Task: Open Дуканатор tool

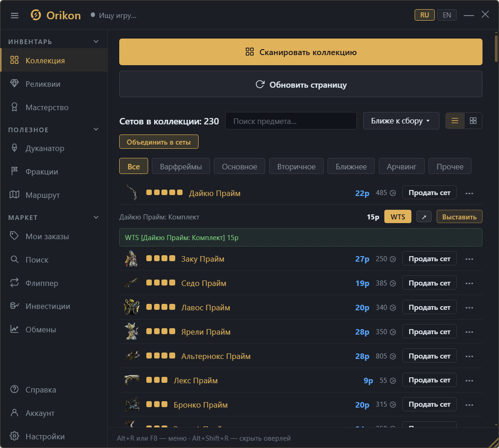Action: (54, 148)
